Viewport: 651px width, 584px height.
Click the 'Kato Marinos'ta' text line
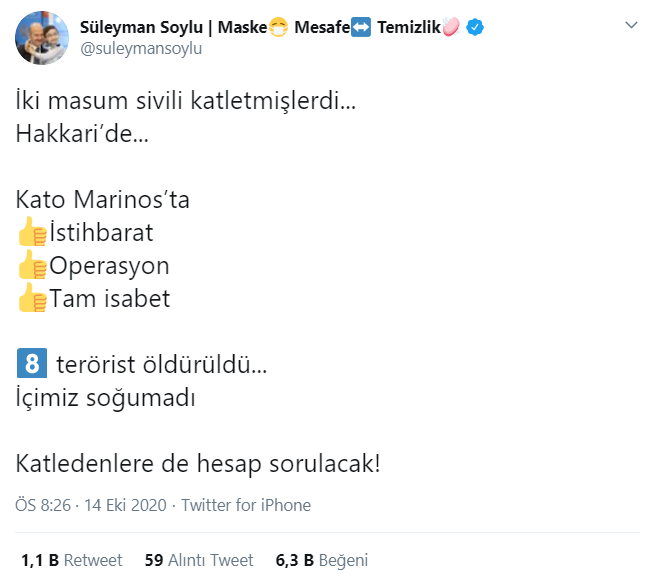click(103, 200)
